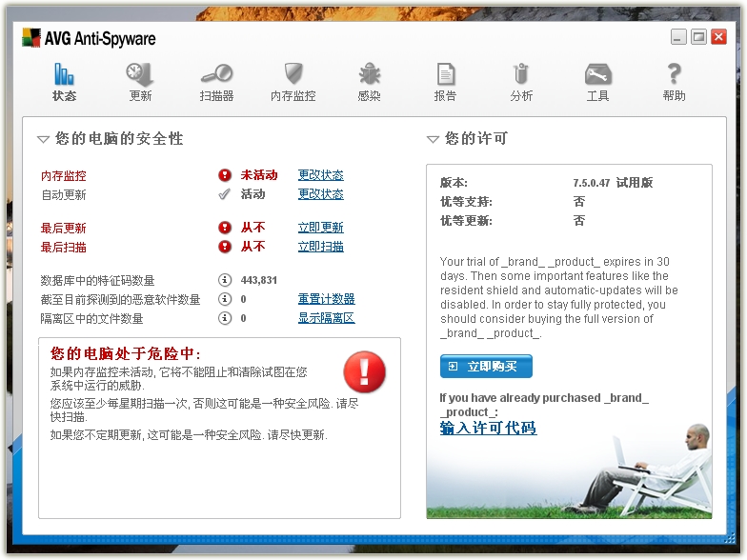Collapse the 您的许可 section
Image resolution: width=747 pixels, height=560 pixels.
click(x=433, y=139)
